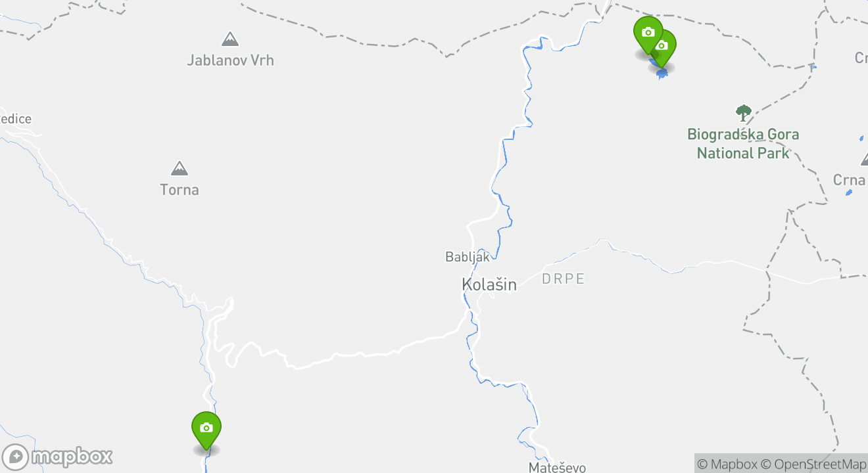The image size is (868, 473).
Task: Open the © Mapbox attribution link
Action: click(x=727, y=464)
